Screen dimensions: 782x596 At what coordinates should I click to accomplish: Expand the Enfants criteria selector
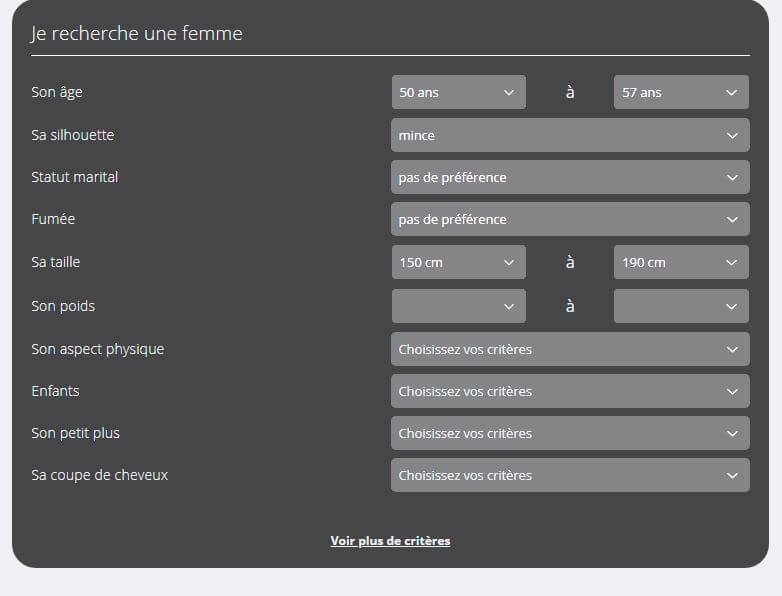(x=569, y=391)
